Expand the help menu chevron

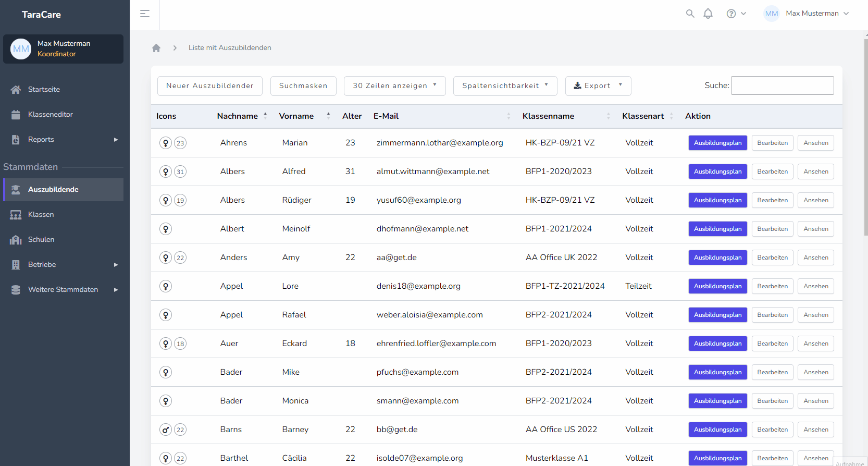743,14
